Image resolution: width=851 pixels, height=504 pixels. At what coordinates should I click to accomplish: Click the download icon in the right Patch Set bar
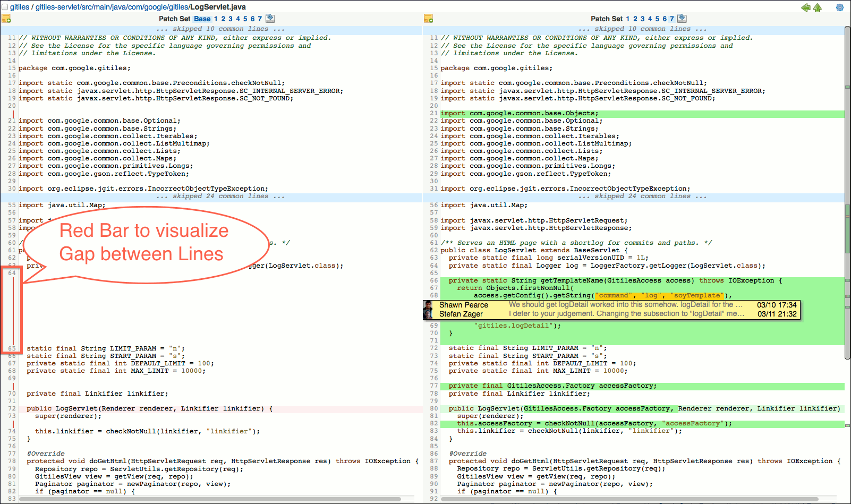[682, 18]
